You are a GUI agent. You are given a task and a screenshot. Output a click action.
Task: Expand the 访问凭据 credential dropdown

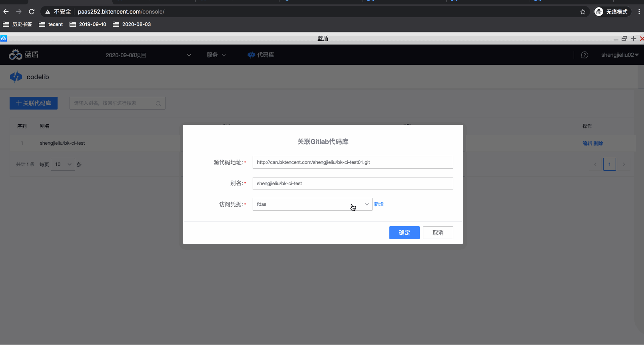[x=313, y=204]
